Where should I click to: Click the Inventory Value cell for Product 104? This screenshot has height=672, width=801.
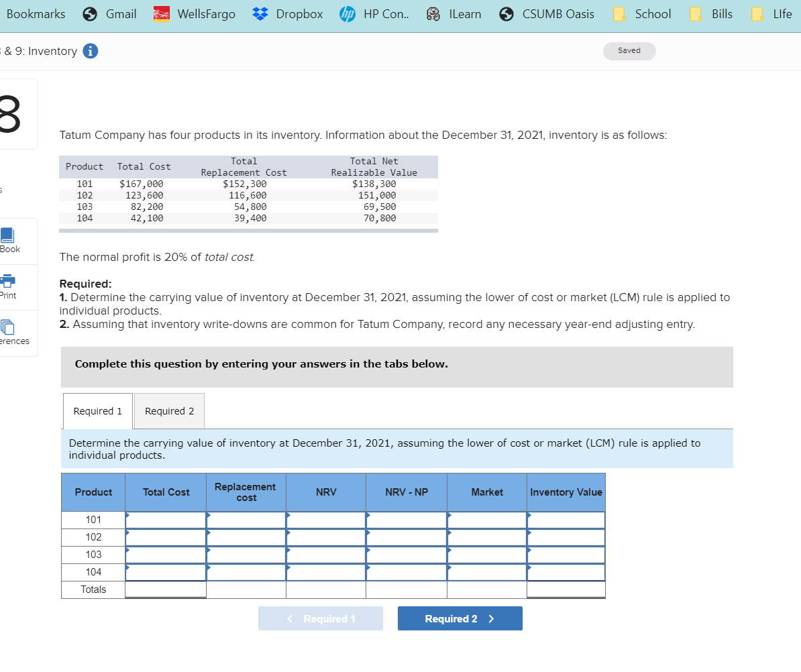coord(566,571)
